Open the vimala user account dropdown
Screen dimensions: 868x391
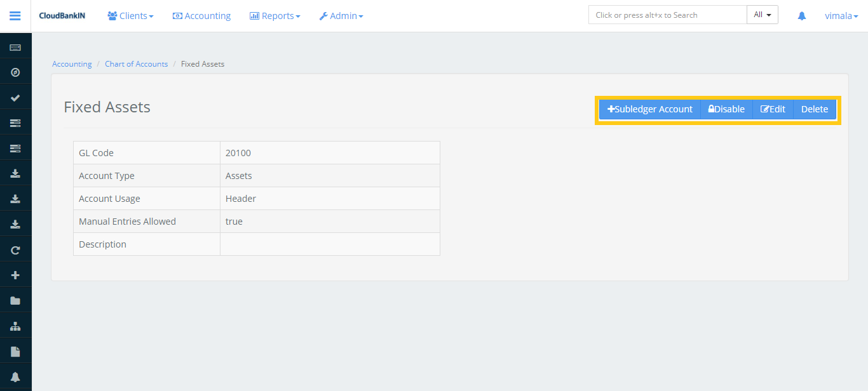pyautogui.click(x=841, y=15)
